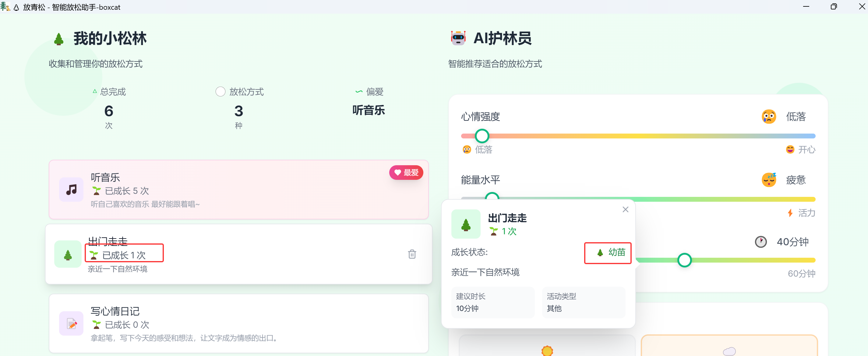Click the circle icon beside 放松方式
This screenshot has height=356, width=868.
click(x=220, y=92)
